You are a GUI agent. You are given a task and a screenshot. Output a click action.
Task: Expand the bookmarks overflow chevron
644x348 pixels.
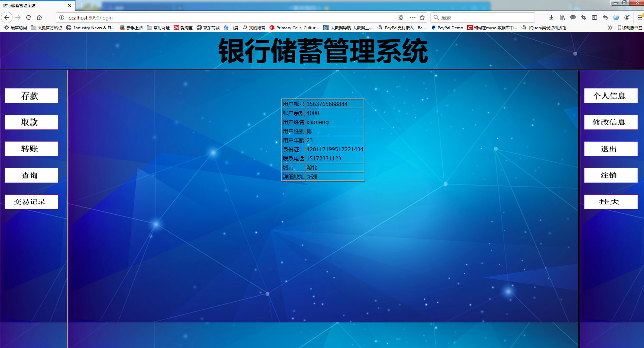point(610,28)
